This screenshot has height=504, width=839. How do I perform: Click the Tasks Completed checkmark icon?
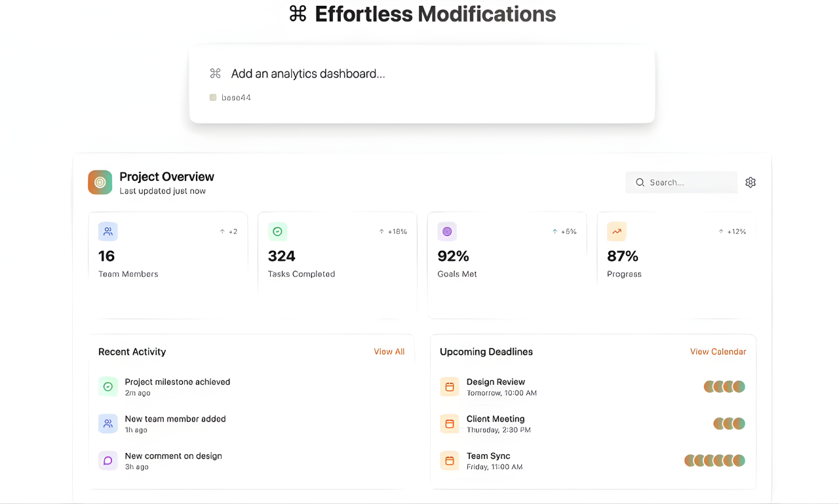pyautogui.click(x=277, y=231)
